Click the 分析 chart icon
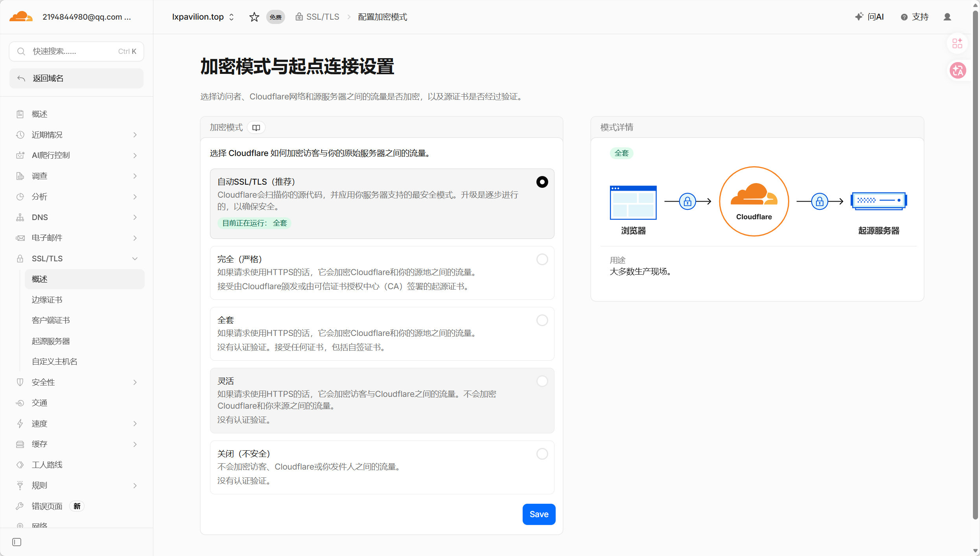980x556 pixels. (20, 196)
